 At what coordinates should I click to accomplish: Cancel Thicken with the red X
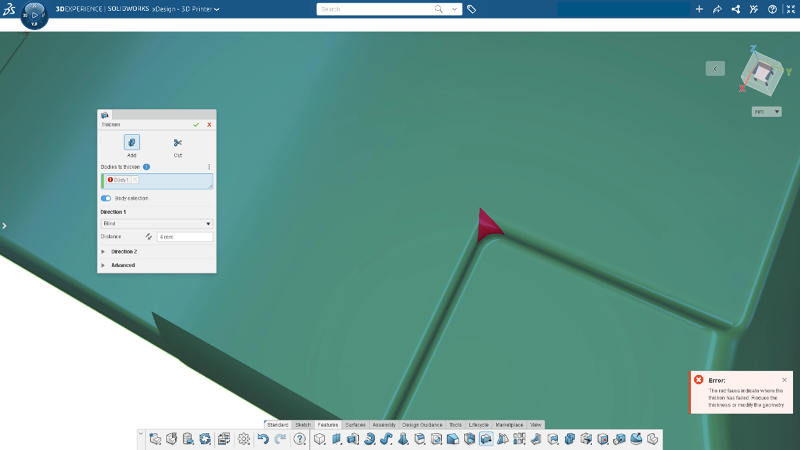[x=209, y=124]
